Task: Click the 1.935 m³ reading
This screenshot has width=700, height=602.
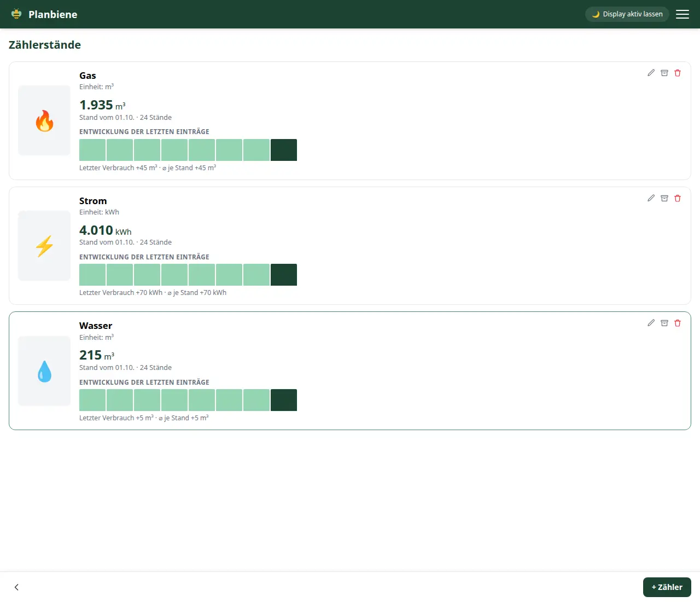Action: (102, 105)
